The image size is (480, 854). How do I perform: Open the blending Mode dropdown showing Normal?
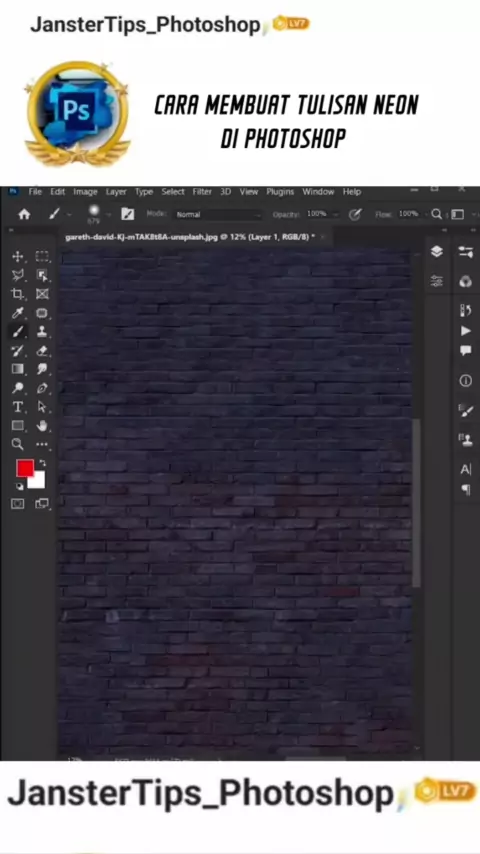click(x=218, y=215)
